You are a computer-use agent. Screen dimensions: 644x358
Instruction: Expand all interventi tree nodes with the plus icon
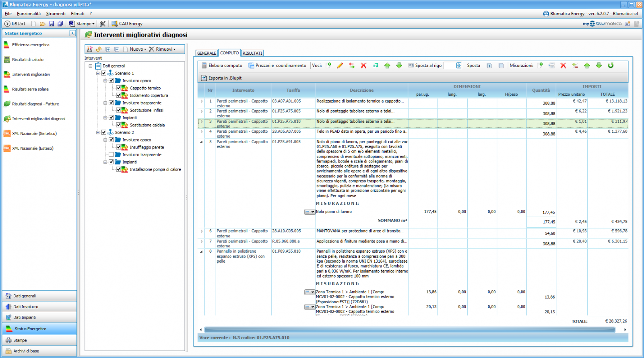pyautogui.click(x=108, y=49)
